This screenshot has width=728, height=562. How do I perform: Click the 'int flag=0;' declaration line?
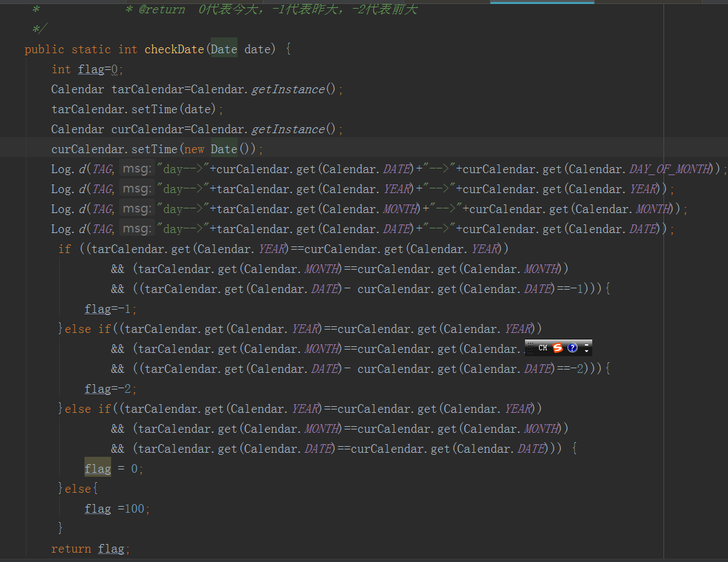[x=87, y=69]
